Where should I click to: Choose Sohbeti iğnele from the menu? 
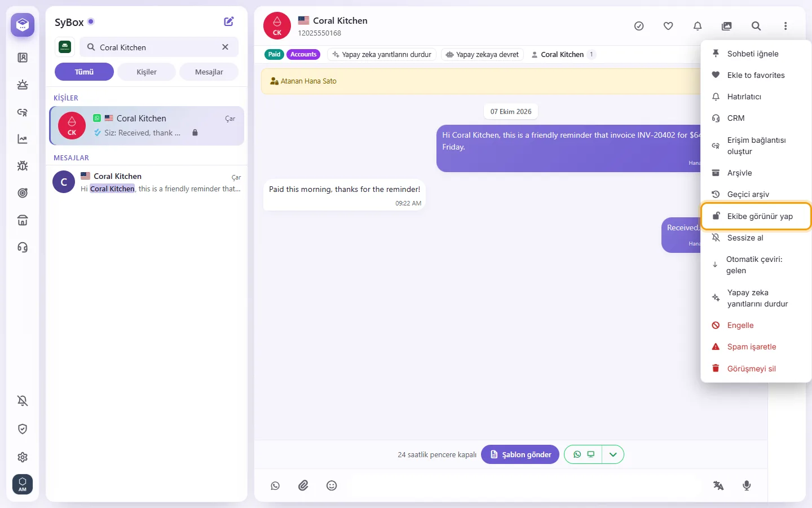tap(756, 54)
